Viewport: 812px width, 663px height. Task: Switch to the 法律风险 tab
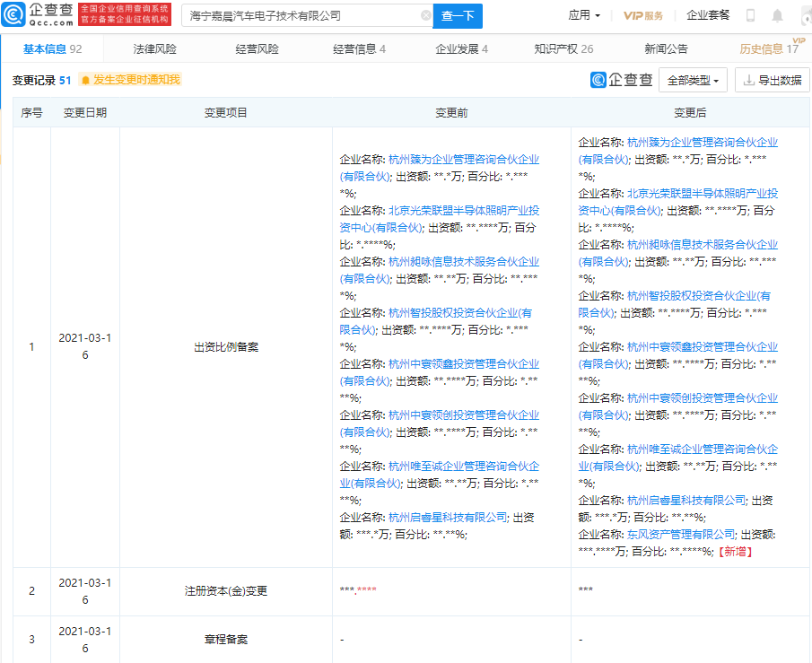[154, 49]
